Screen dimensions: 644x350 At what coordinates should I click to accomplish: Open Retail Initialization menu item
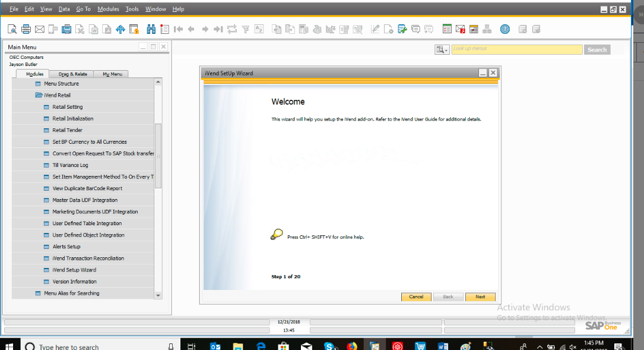click(x=72, y=118)
